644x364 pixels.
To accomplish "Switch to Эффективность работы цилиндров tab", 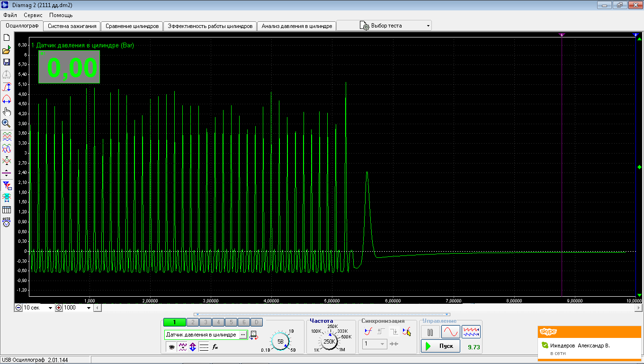I will tap(210, 26).
